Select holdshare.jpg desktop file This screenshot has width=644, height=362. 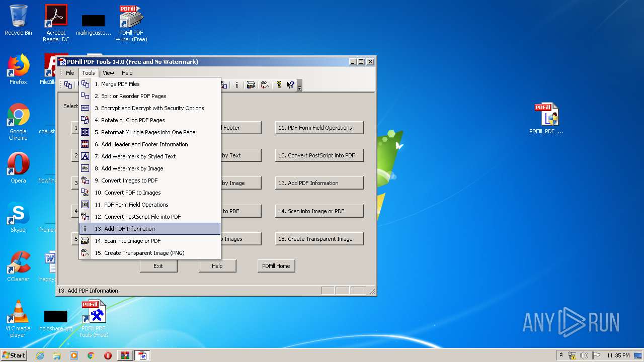[56, 321]
